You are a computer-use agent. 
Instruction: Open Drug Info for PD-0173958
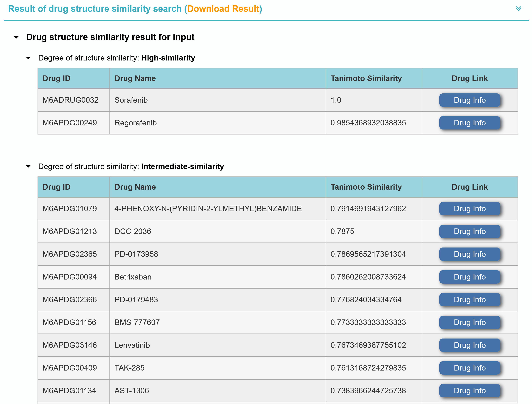[469, 254]
